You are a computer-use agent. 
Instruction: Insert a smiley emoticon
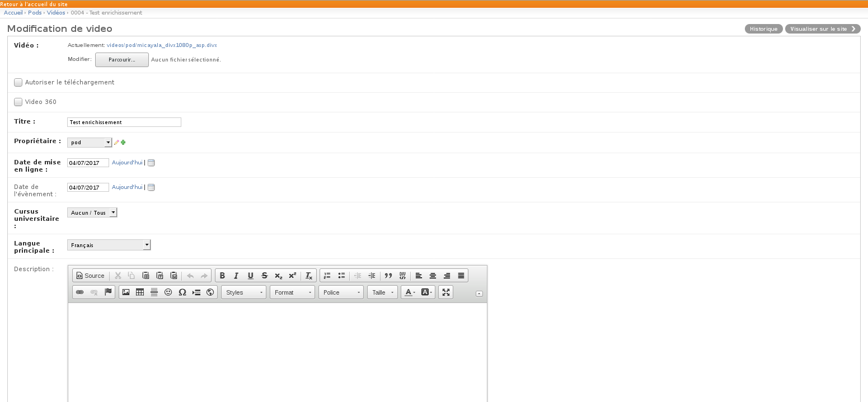point(168,292)
